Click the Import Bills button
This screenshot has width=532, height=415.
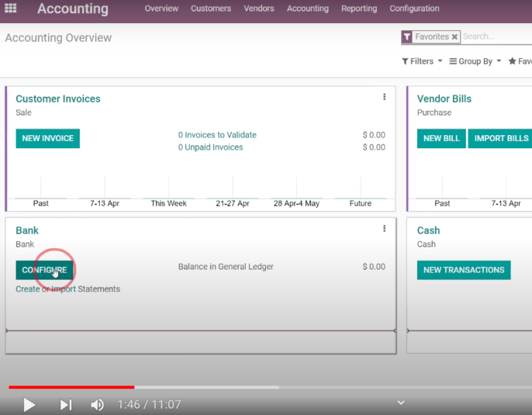tap(501, 138)
